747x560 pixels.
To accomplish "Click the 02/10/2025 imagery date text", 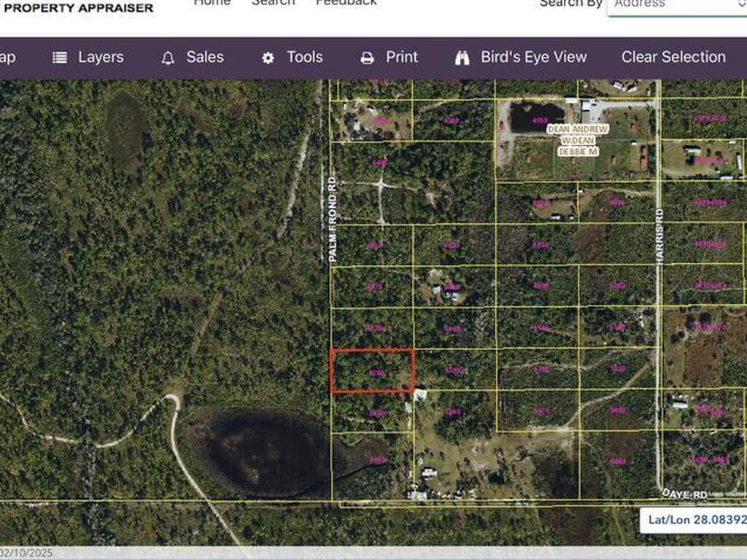I will point(27,553).
